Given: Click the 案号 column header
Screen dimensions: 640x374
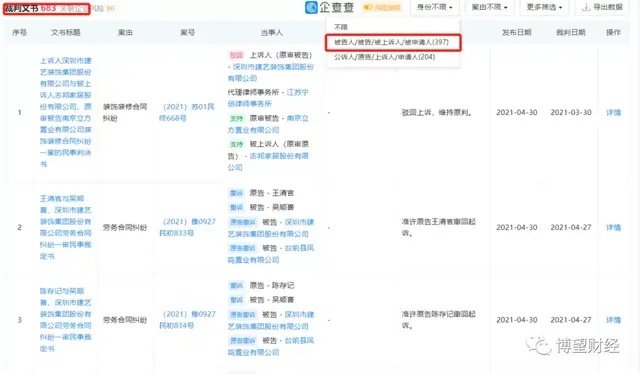Looking at the screenshot, I should (187, 33).
